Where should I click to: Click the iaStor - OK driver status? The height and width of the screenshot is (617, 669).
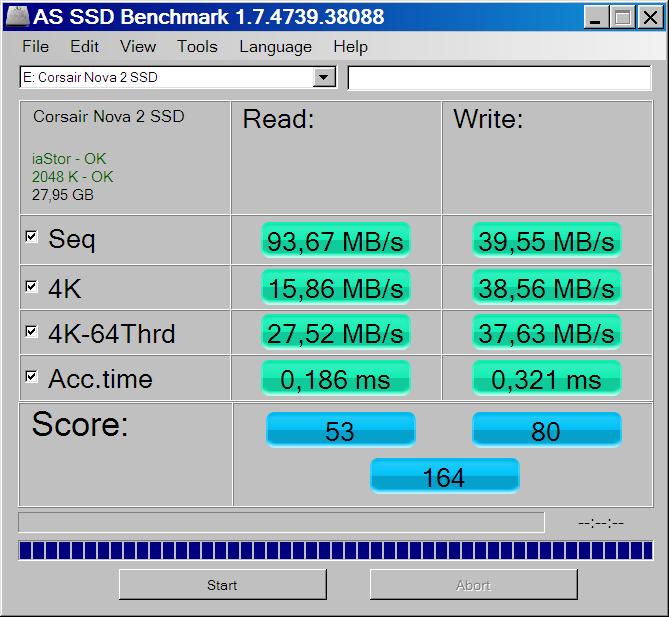[x=69, y=159]
